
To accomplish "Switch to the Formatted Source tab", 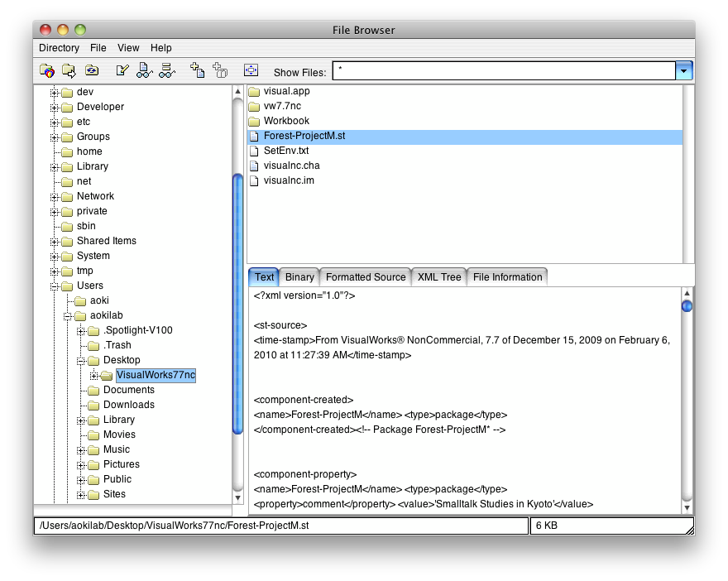I will click(366, 276).
